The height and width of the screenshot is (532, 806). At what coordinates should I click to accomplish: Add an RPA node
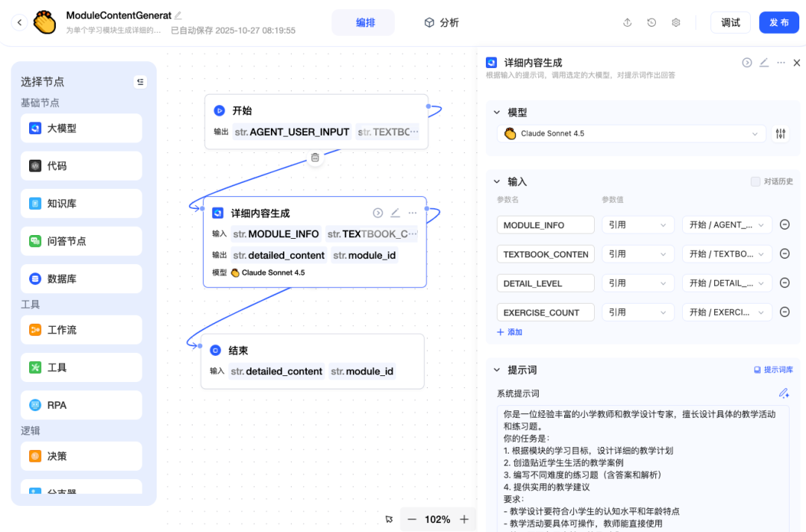click(81, 404)
